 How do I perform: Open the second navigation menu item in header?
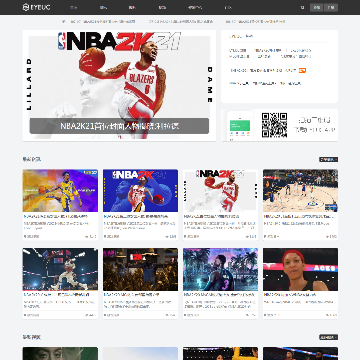click(103, 7)
